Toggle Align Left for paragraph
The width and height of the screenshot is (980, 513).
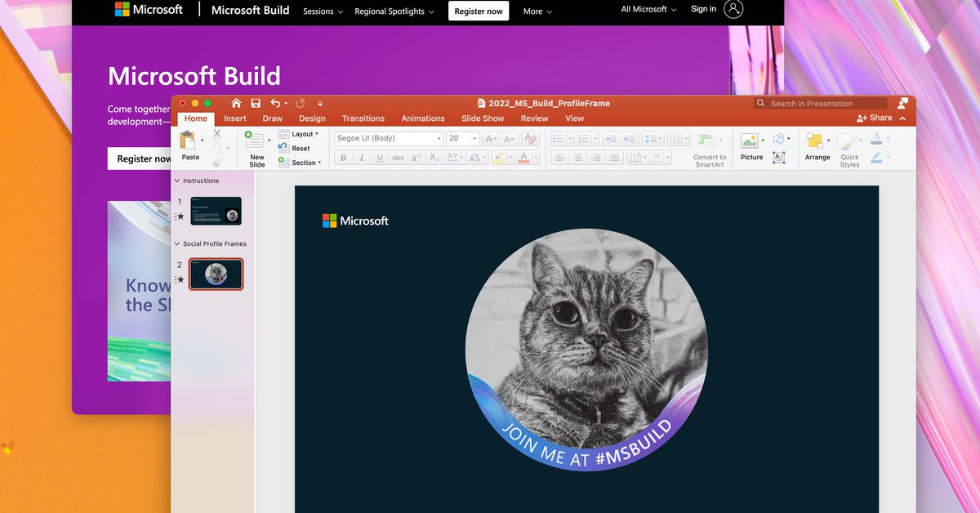point(559,158)
